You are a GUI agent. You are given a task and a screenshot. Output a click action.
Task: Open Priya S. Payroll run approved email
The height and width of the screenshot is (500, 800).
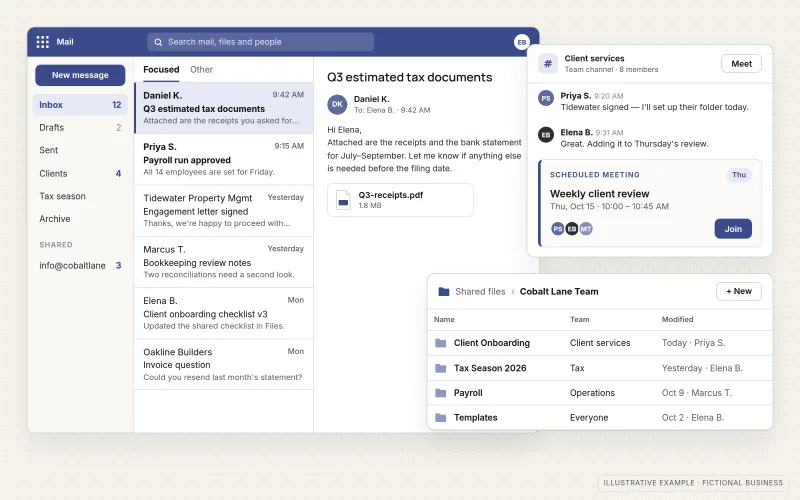click(x=224, y=159)
